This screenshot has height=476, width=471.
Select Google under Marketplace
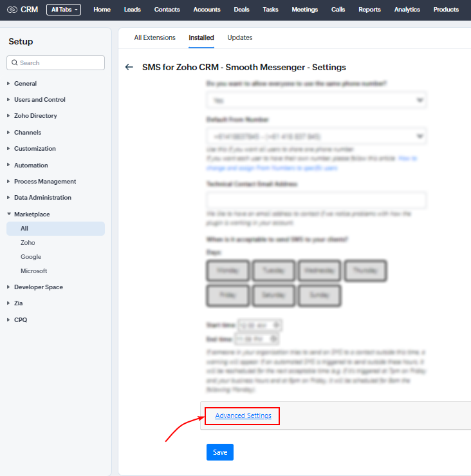click(x=31, y=257)
